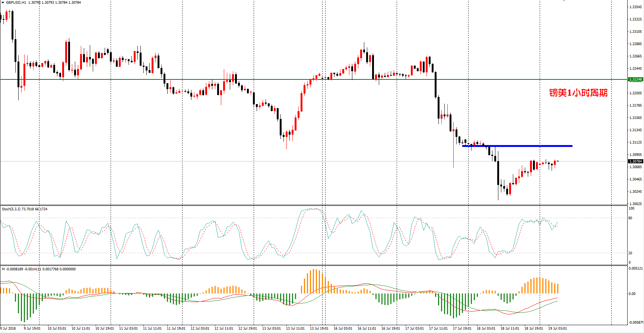Click the Stoch(5,3,3) indicator label
Viewport: 644px width, 333px height.
(x=11, y=209)
